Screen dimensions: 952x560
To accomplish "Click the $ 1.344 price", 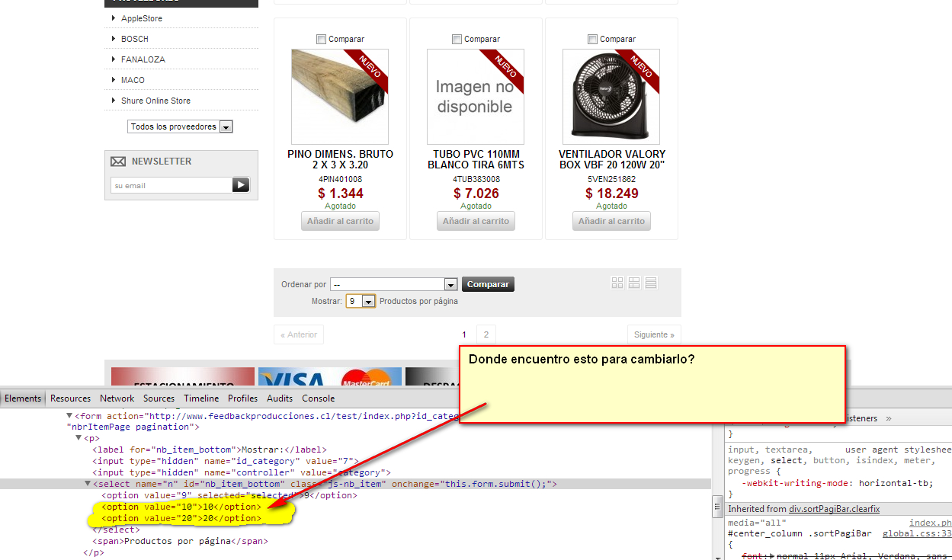I will pyautogui.click(x=340, y=194).
